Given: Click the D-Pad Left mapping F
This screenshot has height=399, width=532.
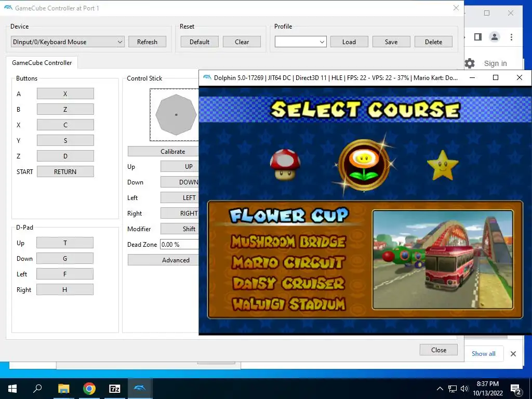Looking at the screenshot, I should pyautogui.click(x=65, y=274).
